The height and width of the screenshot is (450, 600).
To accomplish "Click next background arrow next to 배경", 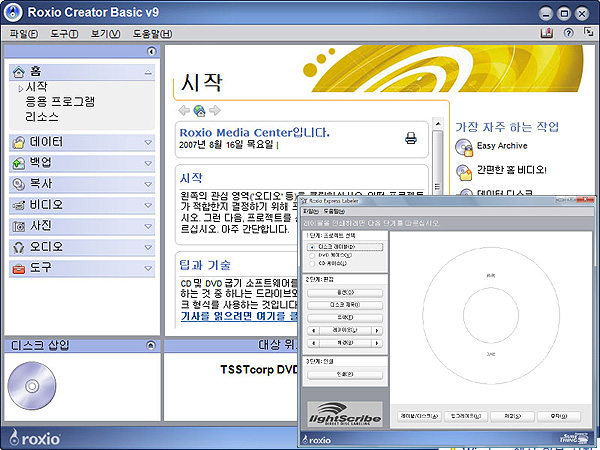I will coord(377,343).
